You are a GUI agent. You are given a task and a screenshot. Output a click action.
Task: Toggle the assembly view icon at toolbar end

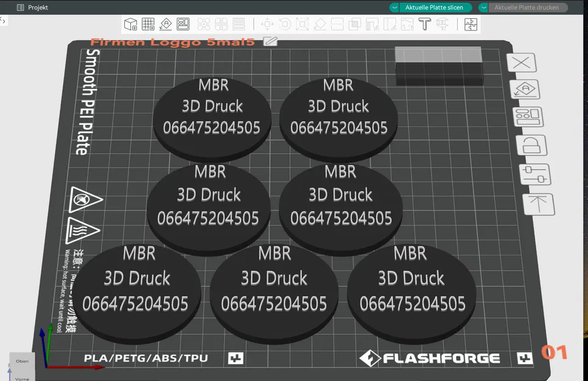point(470,23)
